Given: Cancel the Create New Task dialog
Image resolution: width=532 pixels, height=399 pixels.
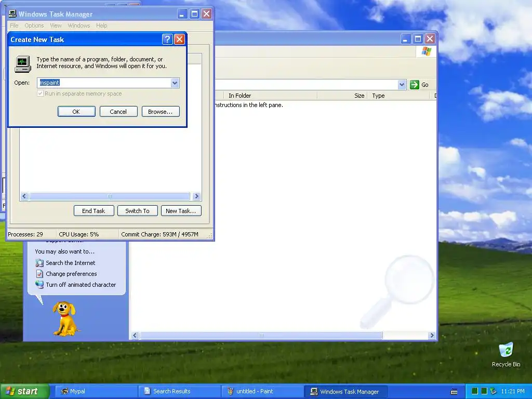Looking at the screenshot, I should pyautogui.click(x=118, y=112).
